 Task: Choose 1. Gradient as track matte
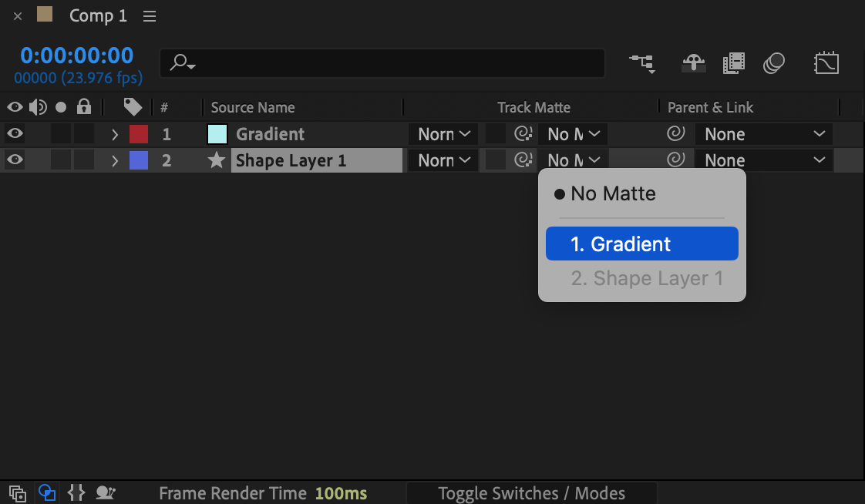point(641,244)
